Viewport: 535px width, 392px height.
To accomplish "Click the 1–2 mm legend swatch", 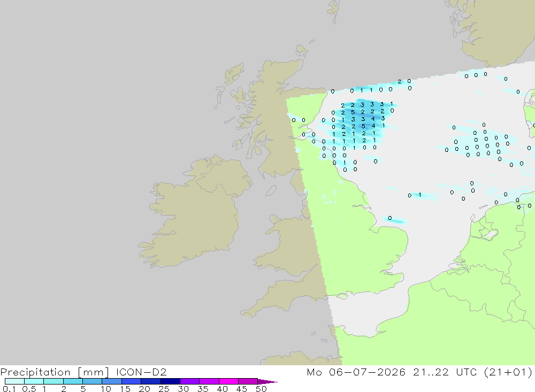I will pos(53,381).
